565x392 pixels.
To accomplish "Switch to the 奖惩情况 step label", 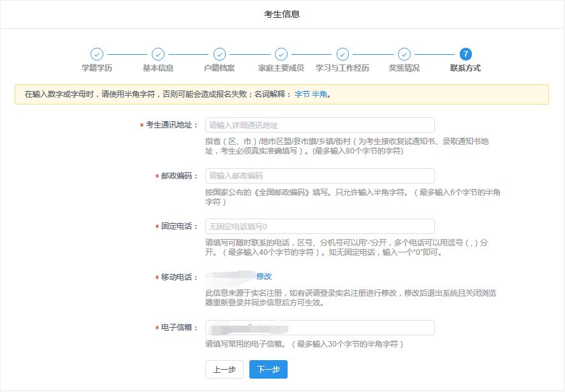I will click(404, 68).
